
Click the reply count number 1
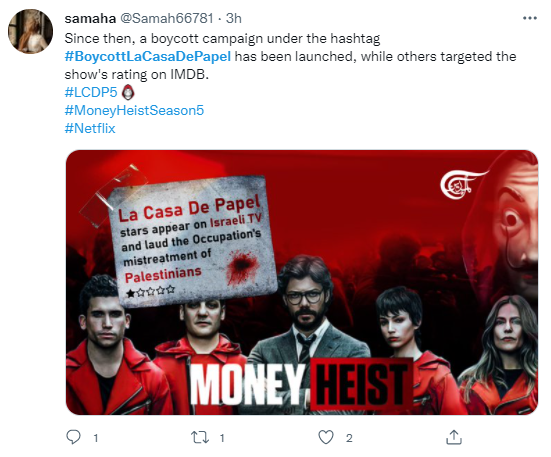click(96, 438)
